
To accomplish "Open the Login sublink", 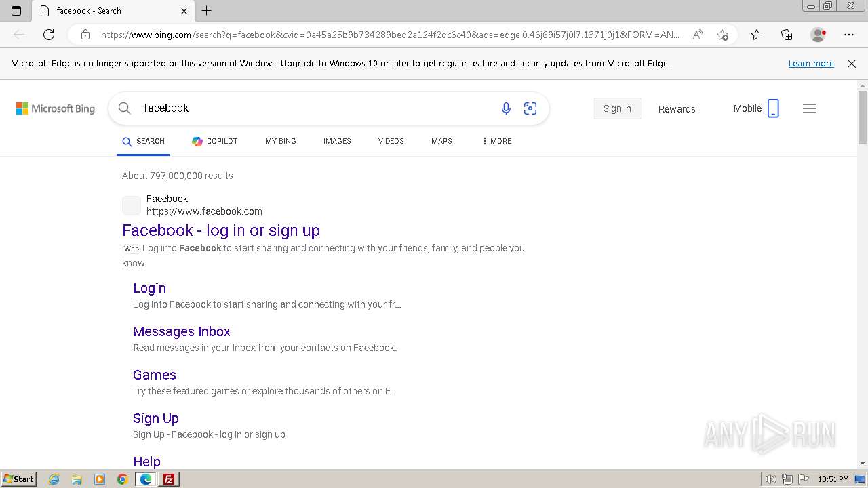I will 149,288.
